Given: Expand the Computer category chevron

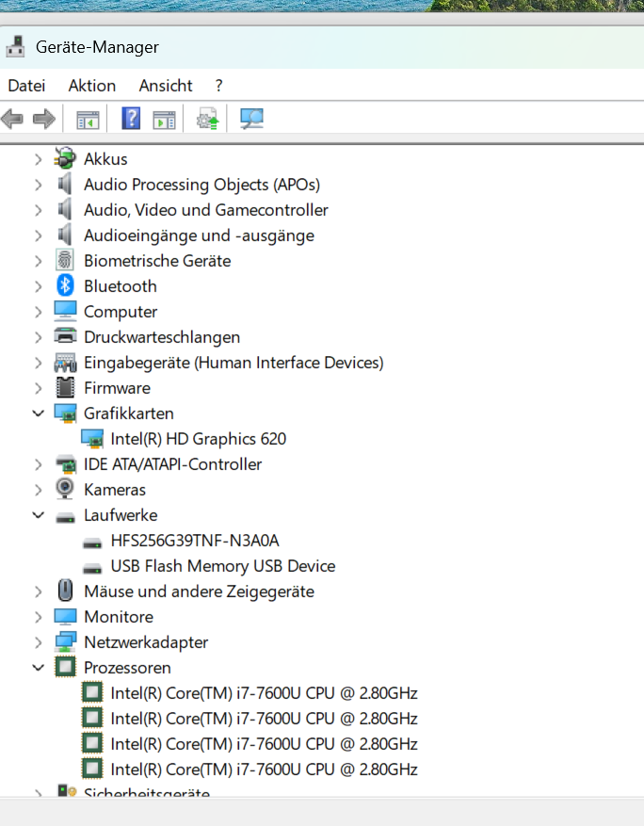Looking at the screenshot, I should [x=38, y=312].
